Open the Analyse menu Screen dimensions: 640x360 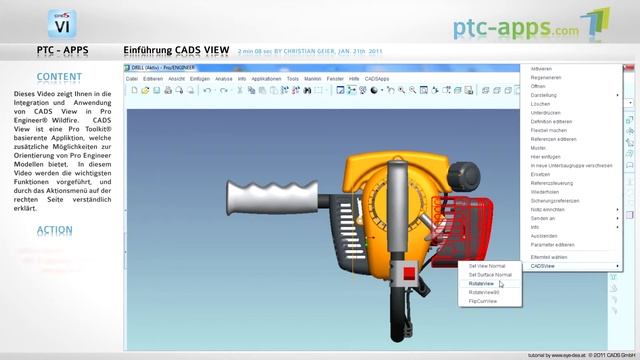224,79
